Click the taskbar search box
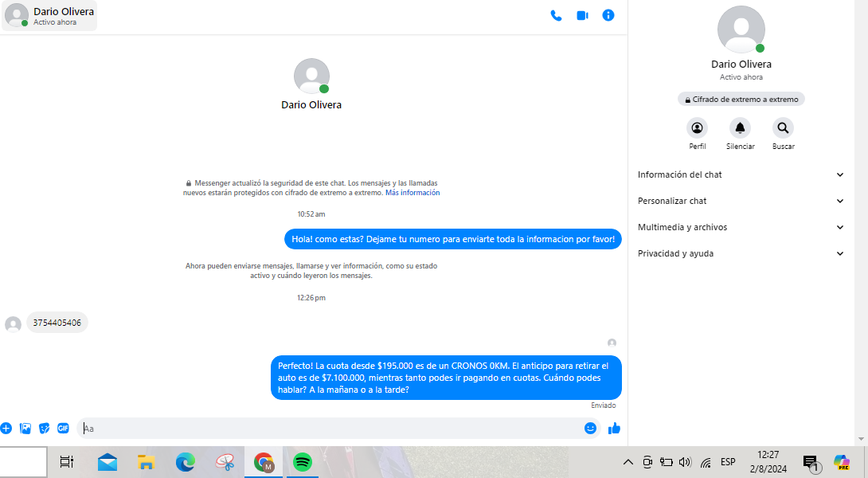The image size is (868, 478). click(23, 462)
